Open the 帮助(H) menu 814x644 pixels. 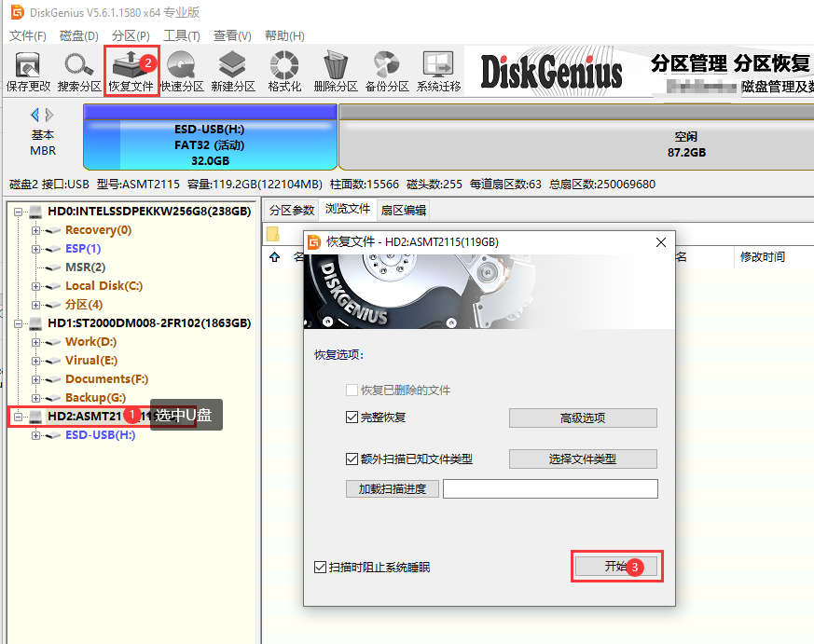click(x=284, y=35)
